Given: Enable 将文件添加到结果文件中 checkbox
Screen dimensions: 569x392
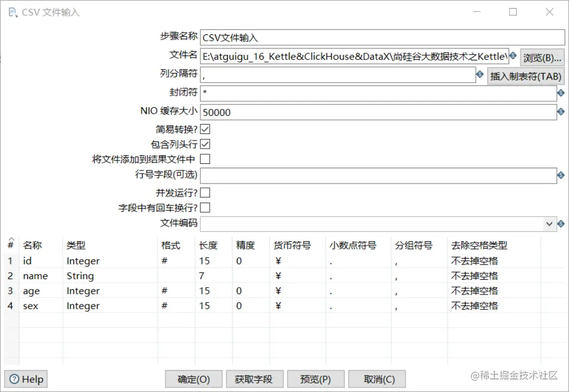Looking at the screenshot, I should click(205, 159).
